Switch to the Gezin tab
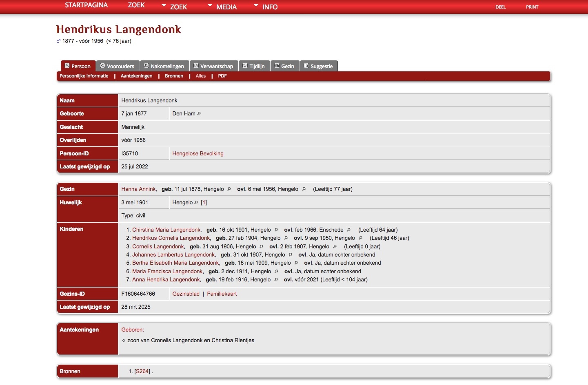This screenshot has height=385, width=588. [285, 66]
